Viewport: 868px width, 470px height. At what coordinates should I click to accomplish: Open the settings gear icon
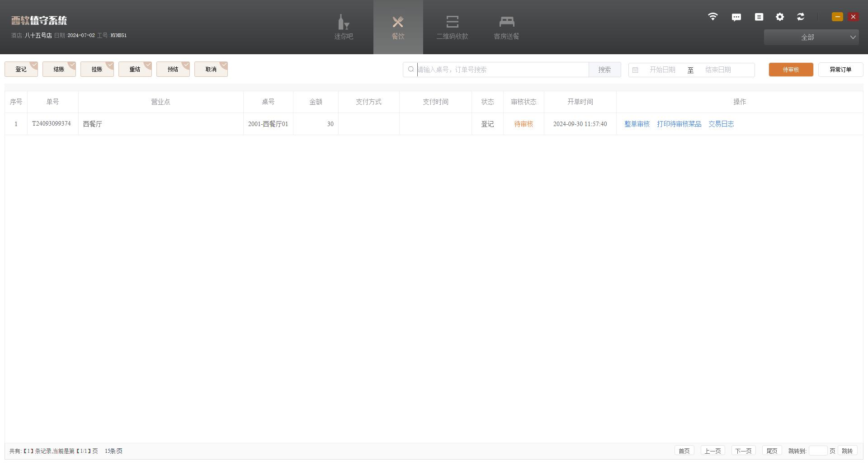pyautogui.click(x=779, y=17)
